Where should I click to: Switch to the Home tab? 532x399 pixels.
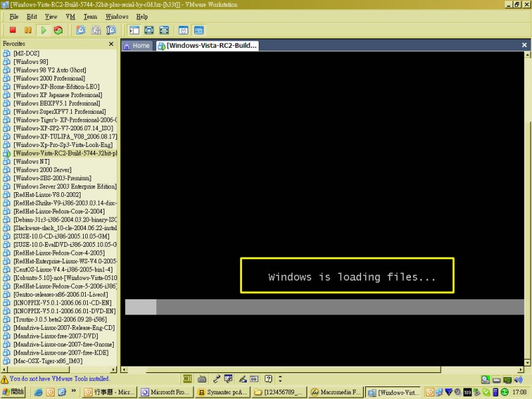[x=137, y=45]
